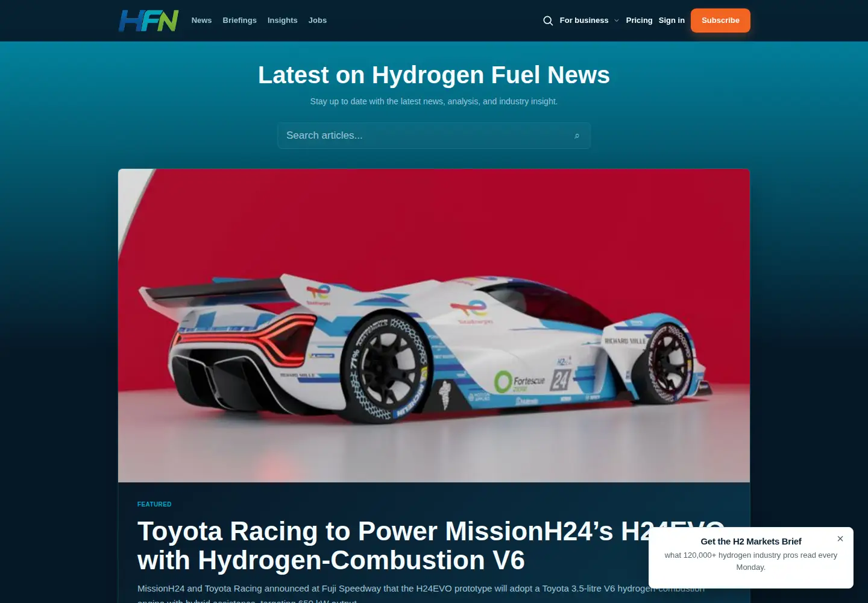The width and height of the screenshot is (868, 603).
Task: Click the Latest on Hydrogen Fuel News heading
Action: point(434,75)
